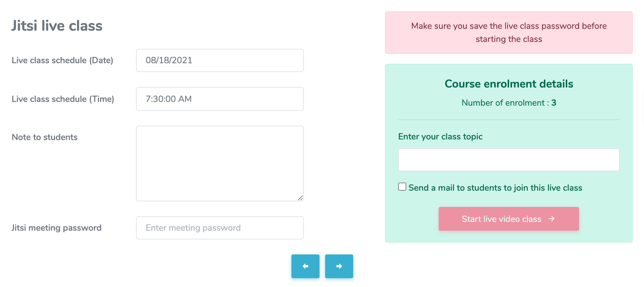
Task: Click the "Jitsi live class" heading
Action: pos(57,26)
